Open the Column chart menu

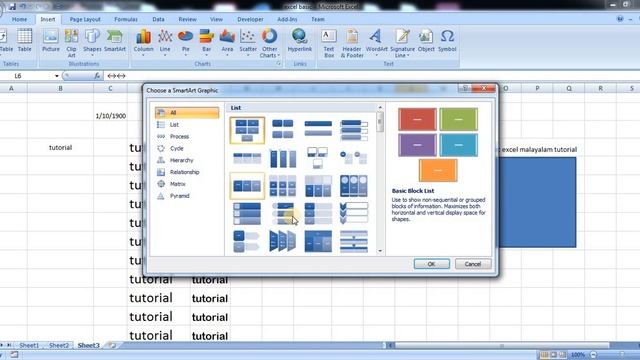(x=144, y=42)
